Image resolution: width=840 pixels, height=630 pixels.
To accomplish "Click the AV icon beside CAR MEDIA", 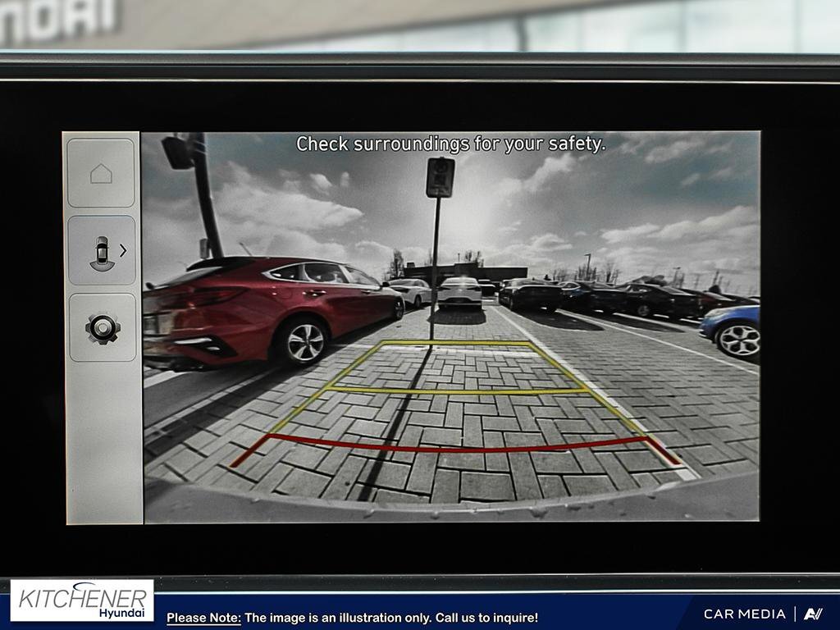I will tap(813, 614).
